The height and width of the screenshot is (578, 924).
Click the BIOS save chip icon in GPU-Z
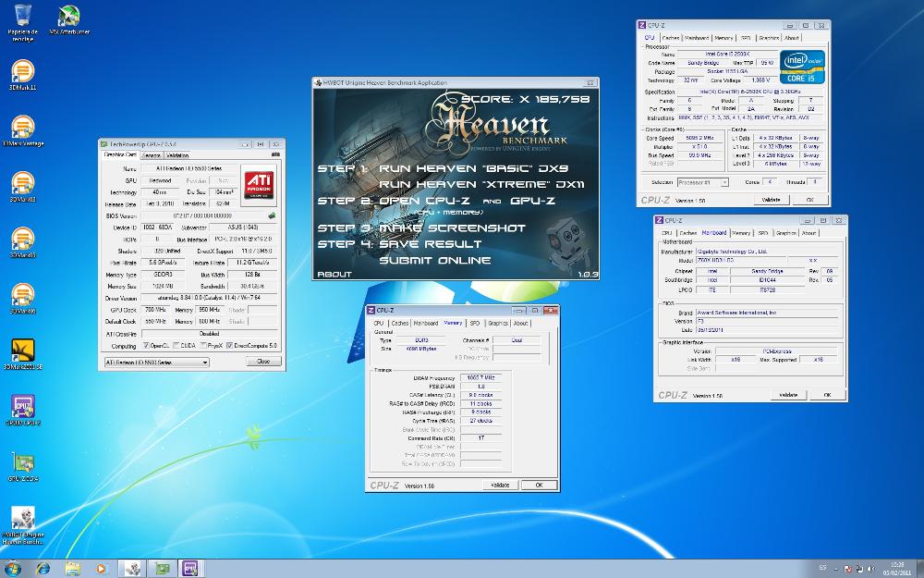click(273, 215)
